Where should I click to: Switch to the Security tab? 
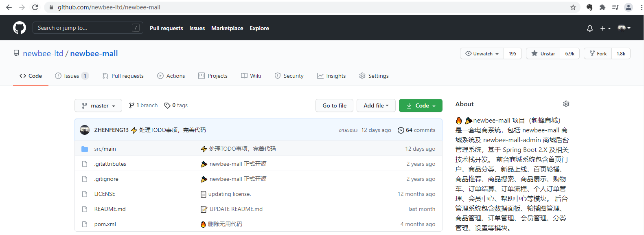(x=289, y=76)
